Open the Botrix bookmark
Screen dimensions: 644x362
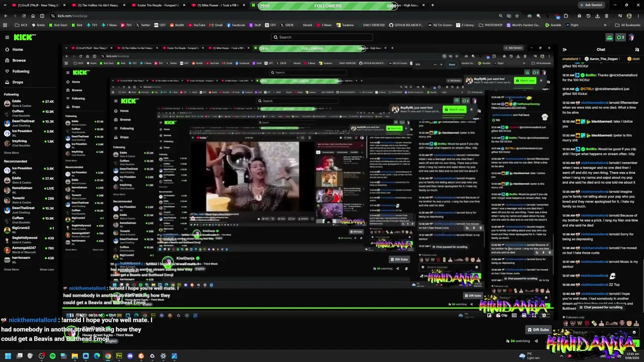click(x=39, y=25)
